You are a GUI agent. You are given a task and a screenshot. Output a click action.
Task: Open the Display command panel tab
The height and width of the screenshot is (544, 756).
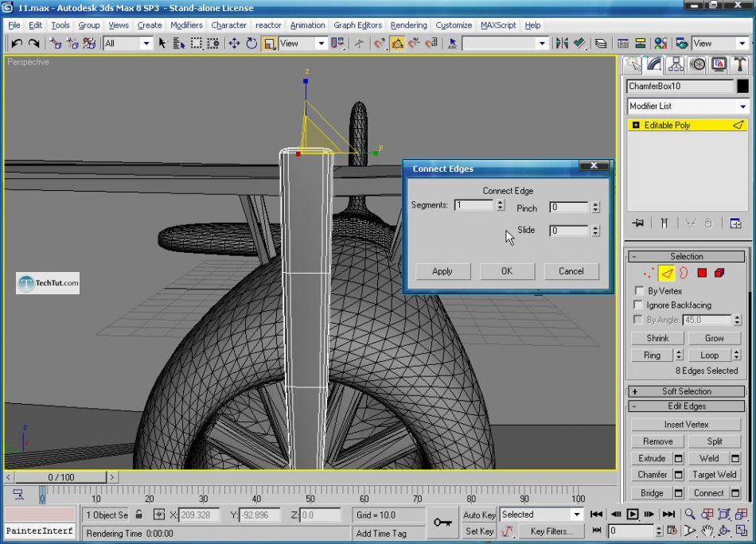719,64
